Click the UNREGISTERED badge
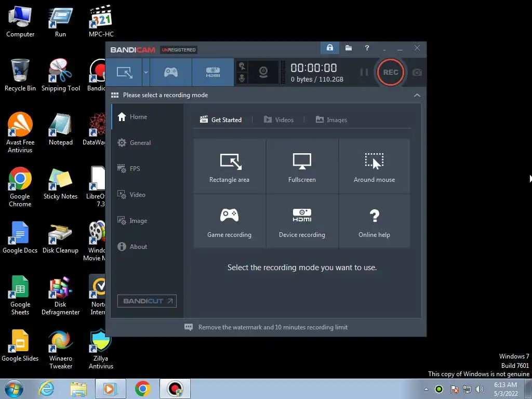Screen dimensions: 532x399 click(179, 50)
